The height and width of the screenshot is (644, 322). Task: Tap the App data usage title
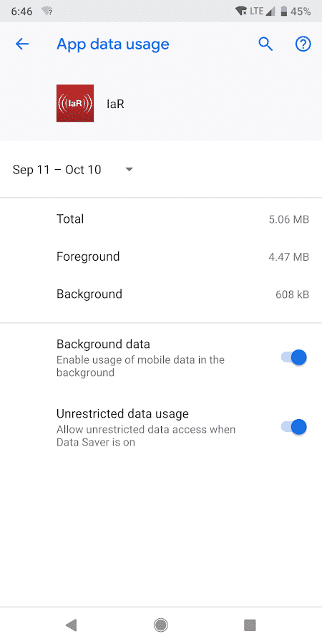click(x=113, y=44)
